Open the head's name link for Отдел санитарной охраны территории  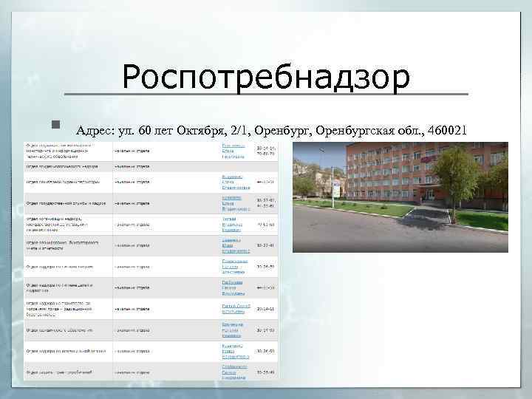(x=236, y=183)
